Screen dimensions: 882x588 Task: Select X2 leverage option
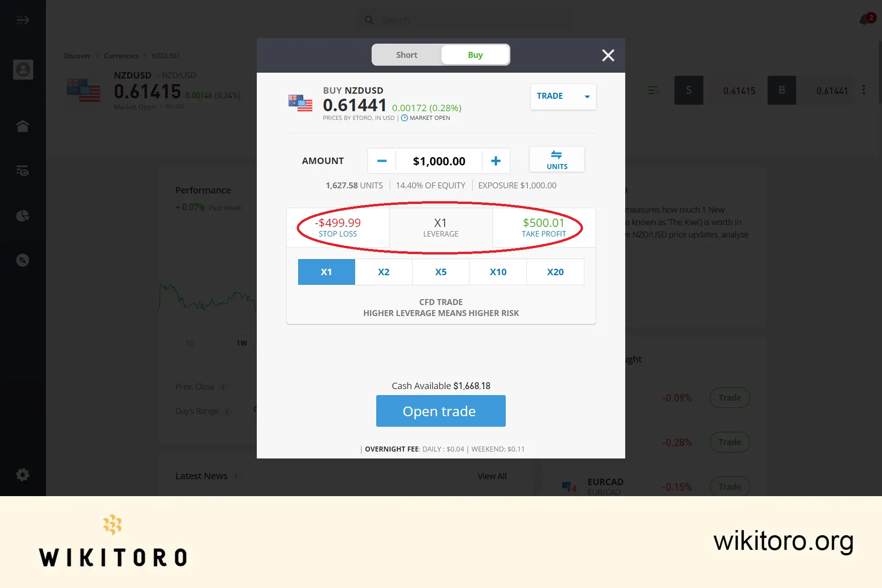pos(383,271)
